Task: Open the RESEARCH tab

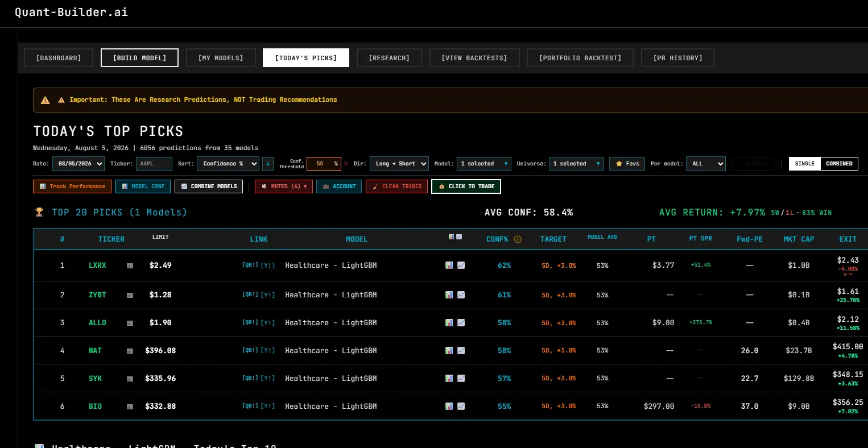Action: click(x=389, y=58)
